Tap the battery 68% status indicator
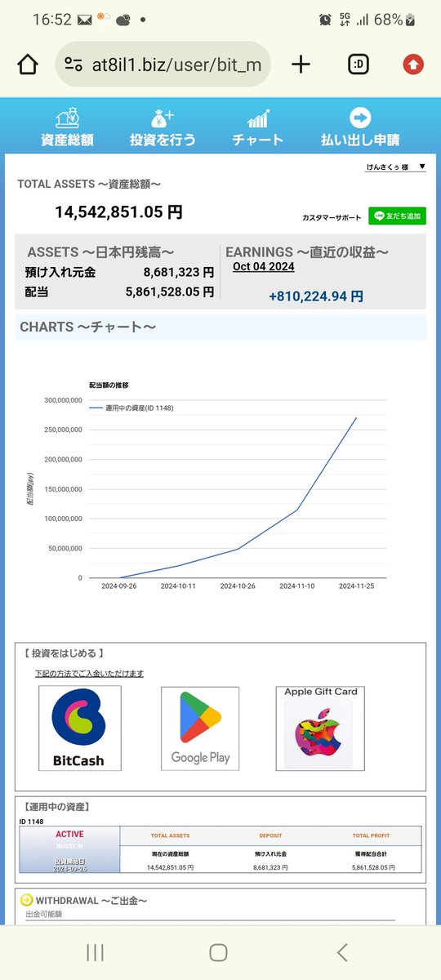This screenshot has height=980, width=441. 395,19
